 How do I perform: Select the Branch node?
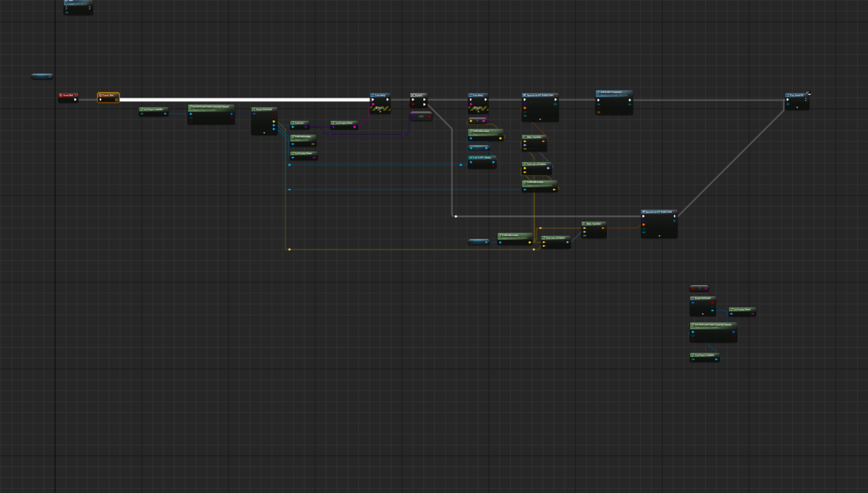tap(419, 100)
